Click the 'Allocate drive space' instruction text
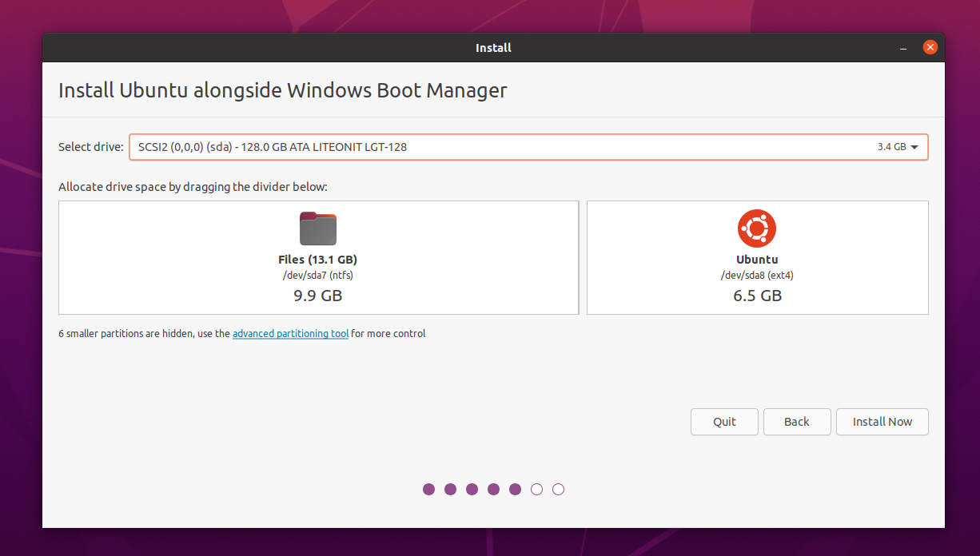Screen dimensions: 980x556 (x=193, y=187)
